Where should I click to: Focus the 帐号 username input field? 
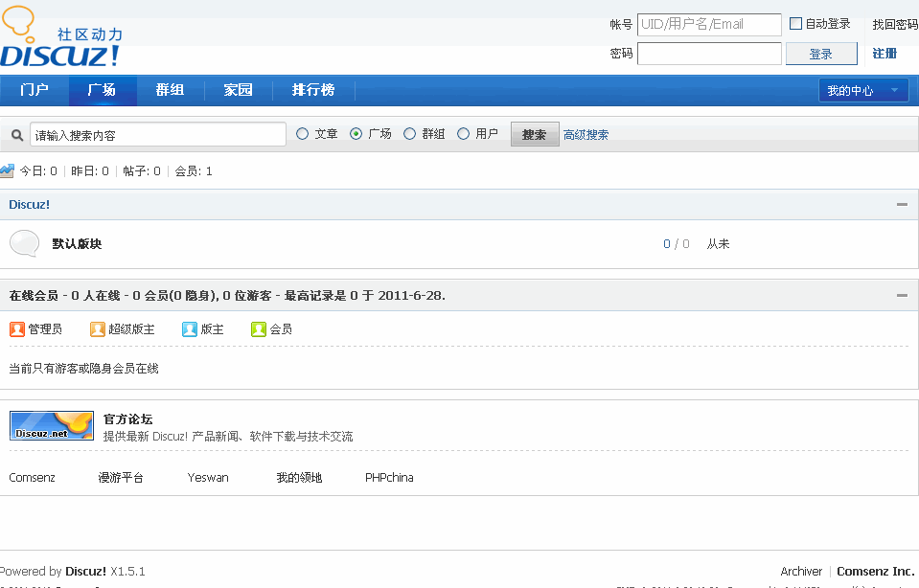709,25
